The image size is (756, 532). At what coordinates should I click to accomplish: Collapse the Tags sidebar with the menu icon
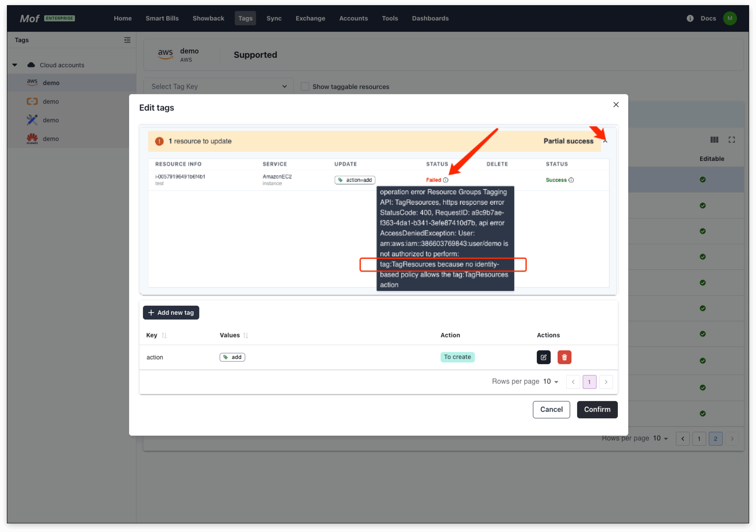127,40
